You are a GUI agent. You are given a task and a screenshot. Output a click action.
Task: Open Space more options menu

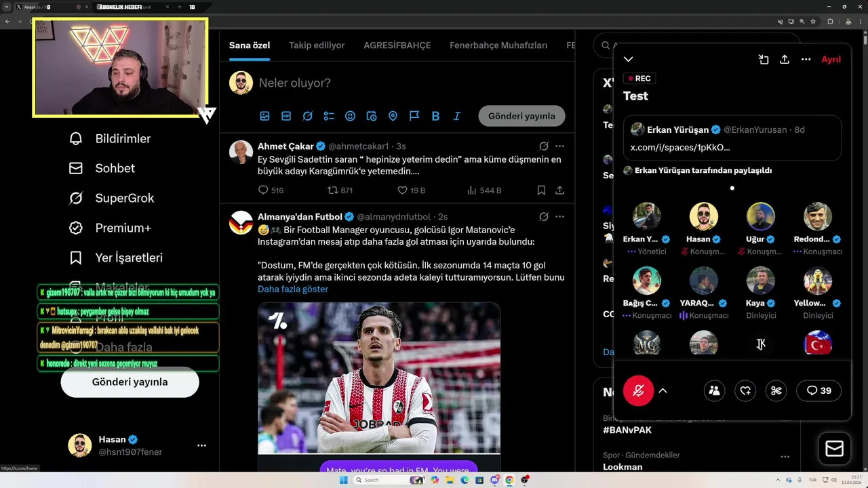(x=806, y=60)
